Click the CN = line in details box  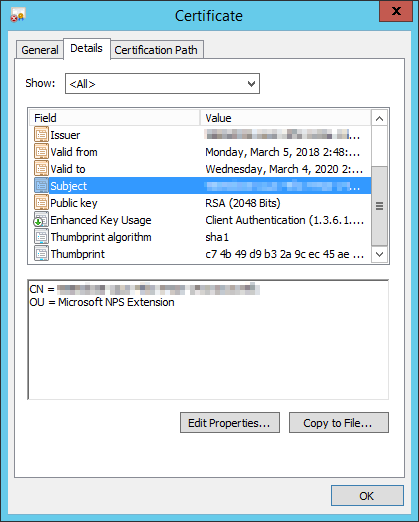tap(144, 289)
